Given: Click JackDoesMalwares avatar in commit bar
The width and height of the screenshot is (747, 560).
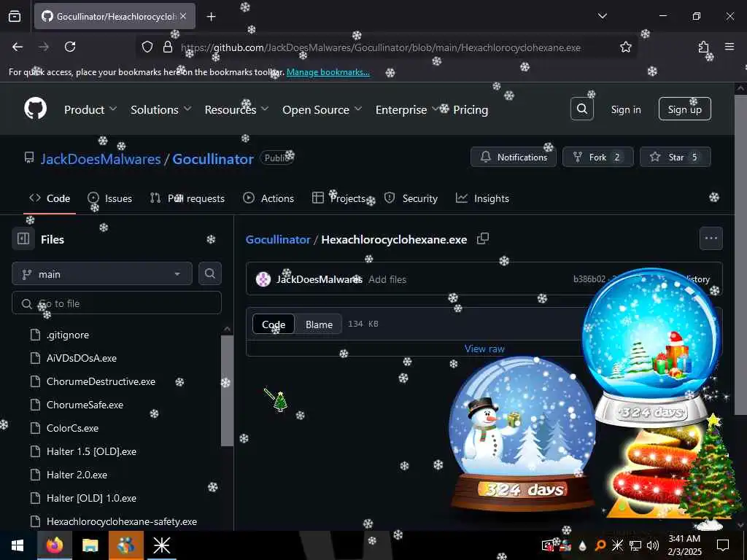Looking at the screenshot, I should click(x=263, y=279).
